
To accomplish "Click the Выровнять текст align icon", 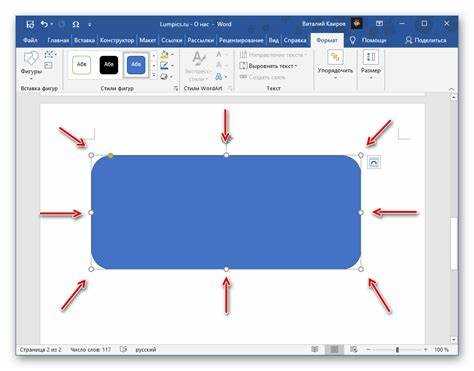I will [x=243, y=66].
